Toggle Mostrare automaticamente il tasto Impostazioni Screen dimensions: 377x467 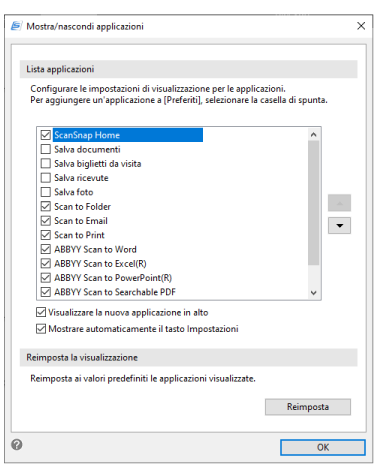41,329
